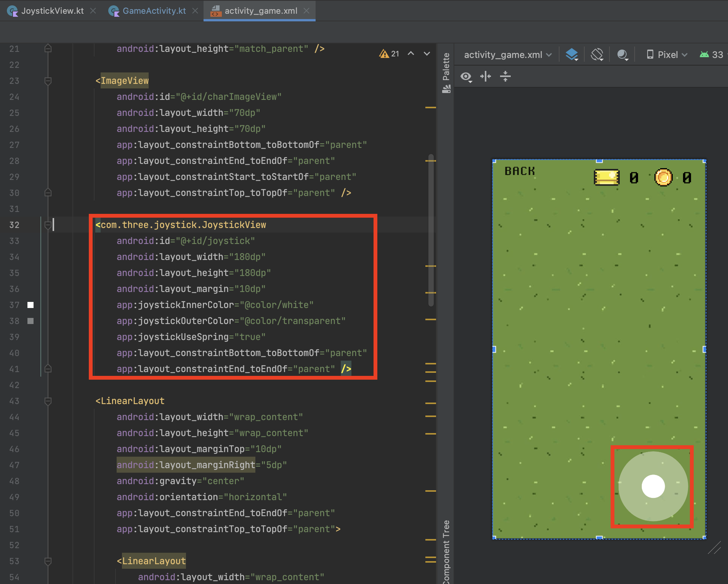Click the joystickUseSpring="true" attribute
This screenshot has height=584, width=728.
click(191, 337)
